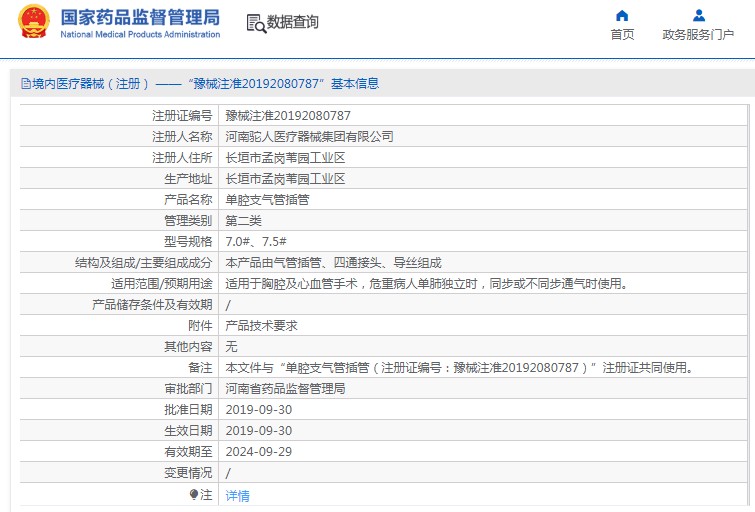This screenshot has height=512, width=755.
Task: Click 生效日期 value 2019-09-30
Action: 259,431
